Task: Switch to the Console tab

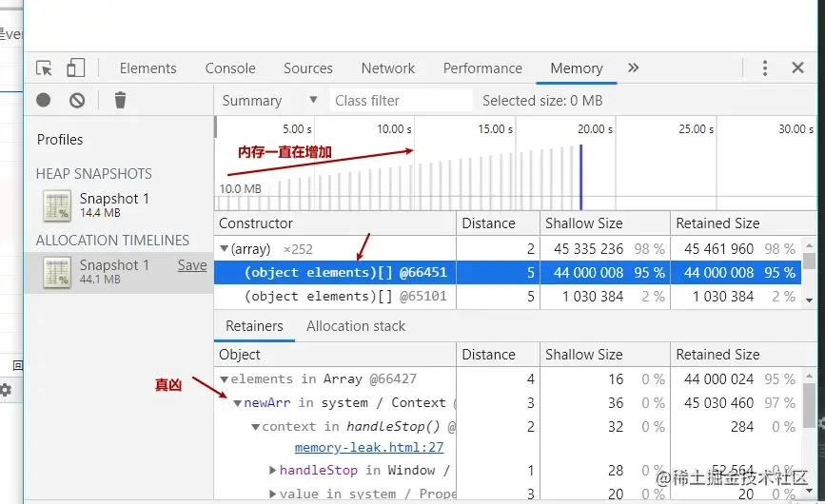Action: tap(230, 68)
